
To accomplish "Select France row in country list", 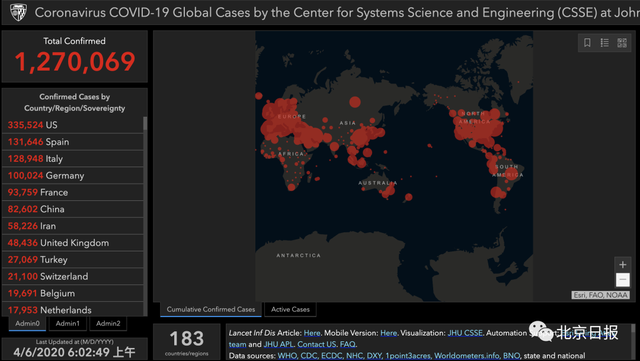I will [x=73, y=192].
